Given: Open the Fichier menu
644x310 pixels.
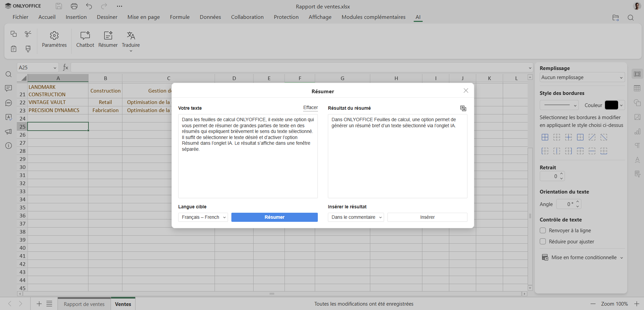Looking at the screenshot, I should click(21, 17).
